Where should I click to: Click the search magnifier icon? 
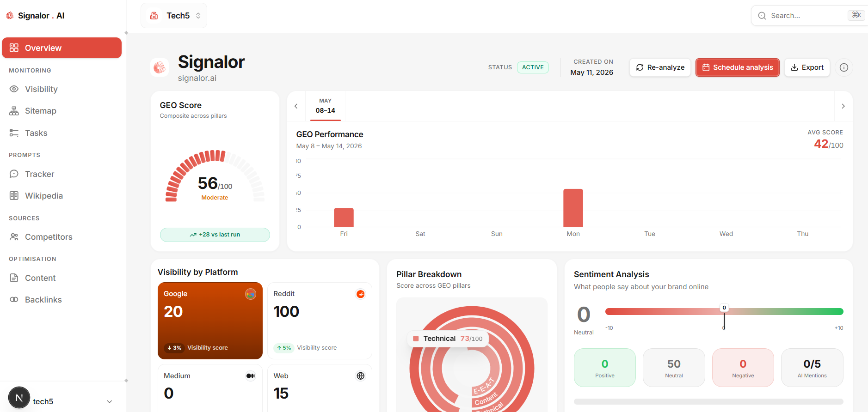762,16
